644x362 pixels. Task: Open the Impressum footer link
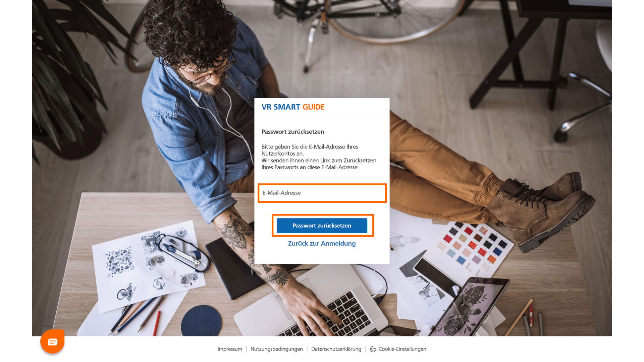click(x=230, y=349)
